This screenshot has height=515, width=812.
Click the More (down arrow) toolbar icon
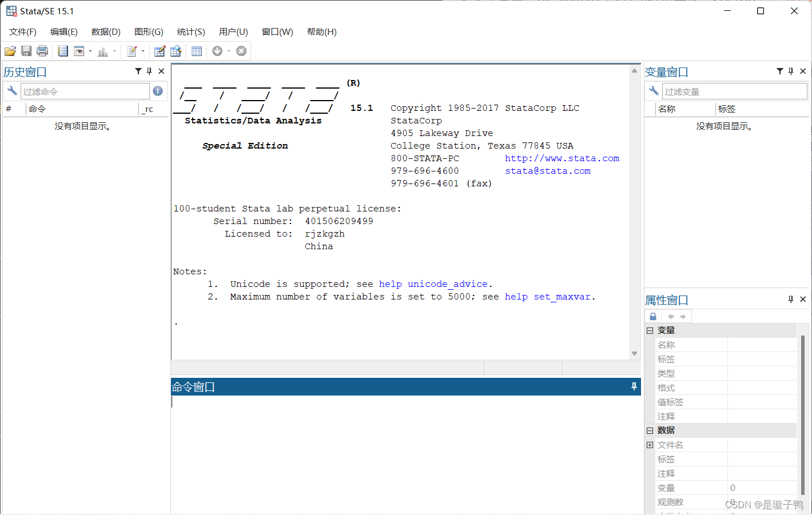click(217, 51)
